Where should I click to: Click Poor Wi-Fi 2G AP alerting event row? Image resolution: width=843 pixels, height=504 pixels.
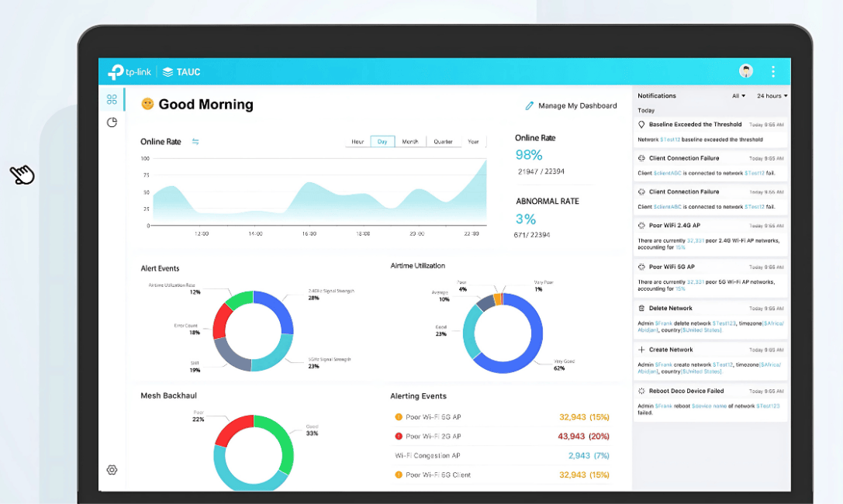pos(433,437)
